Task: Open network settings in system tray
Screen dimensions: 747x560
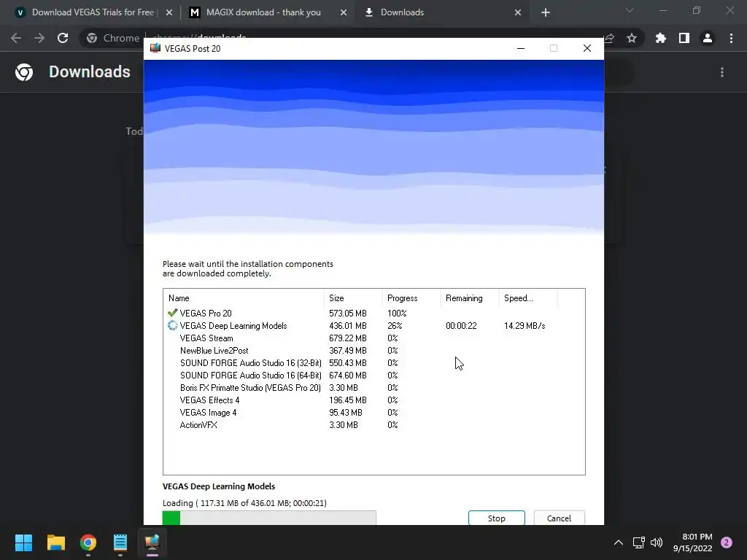Action: pyautogui.click(x=639, y=542)
